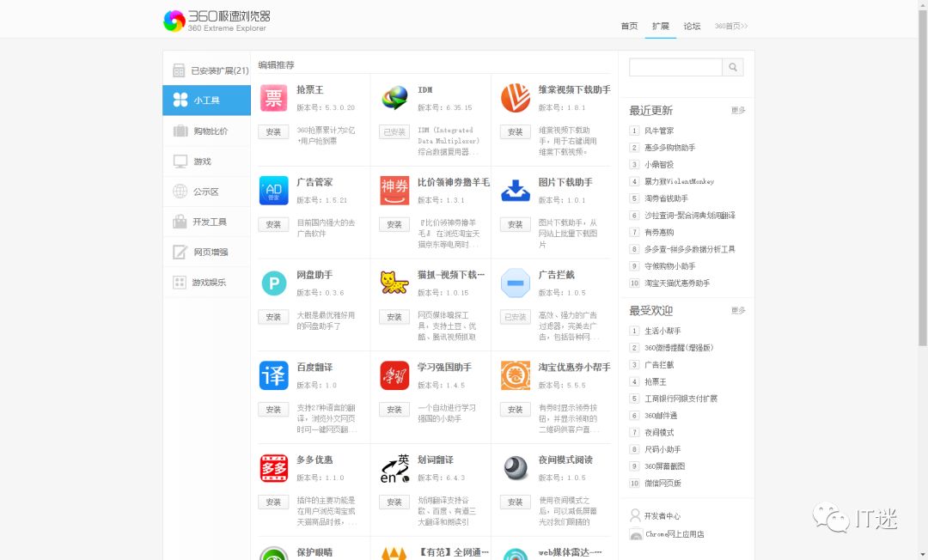The image size is (928, 560).
Task: Open the 学习强国助手 icon
Action: click(x=394, y=375)
